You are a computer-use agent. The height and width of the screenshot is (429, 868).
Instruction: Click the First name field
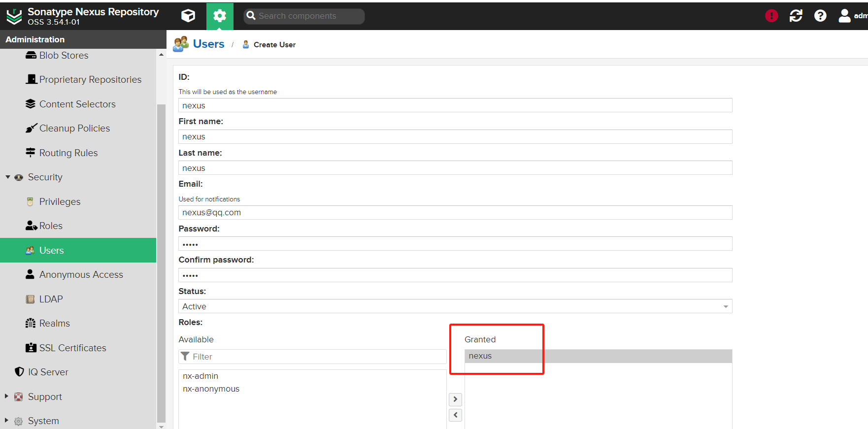click(455, 136)
